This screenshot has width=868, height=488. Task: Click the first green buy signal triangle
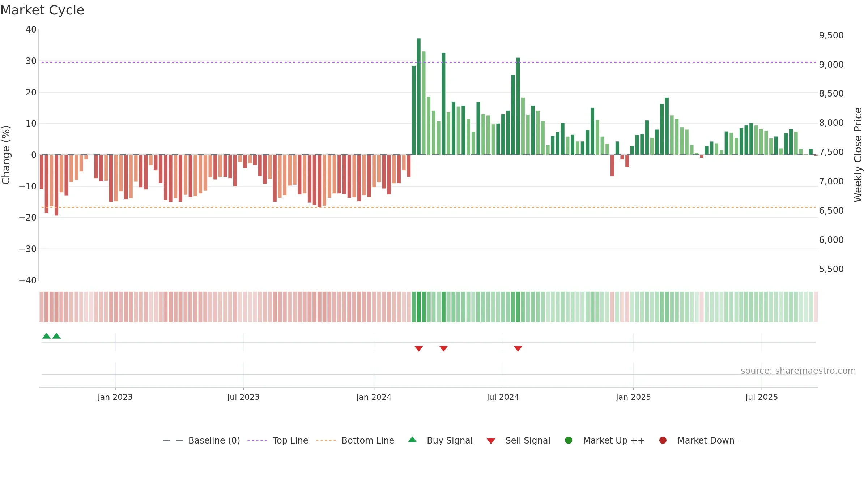46,336
